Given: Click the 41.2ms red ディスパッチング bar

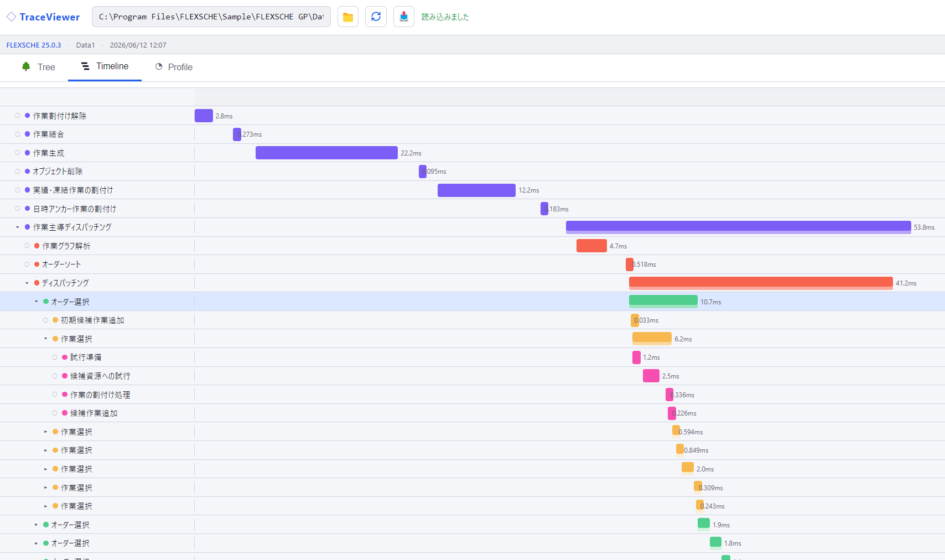Looking at the screenshot, I should coord(761,283).
